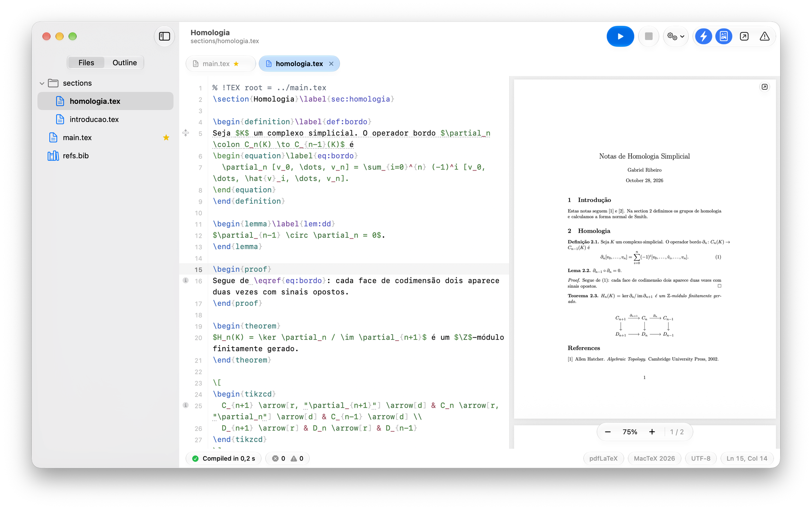Image resolution: width=812 pixels, height=510 pixels.
Task: Click line number 15 in gutter
Action: pos(198,270)
